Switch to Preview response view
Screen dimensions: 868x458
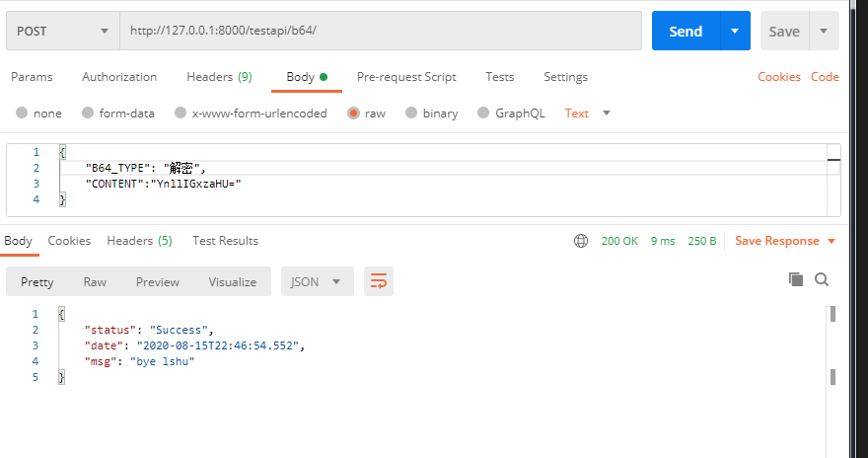coord(158,282)
